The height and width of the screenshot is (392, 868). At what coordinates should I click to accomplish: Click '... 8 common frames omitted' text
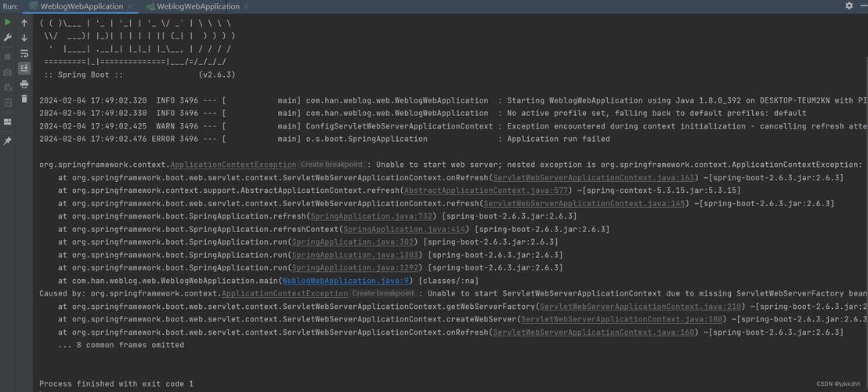(x=121, y=345)
